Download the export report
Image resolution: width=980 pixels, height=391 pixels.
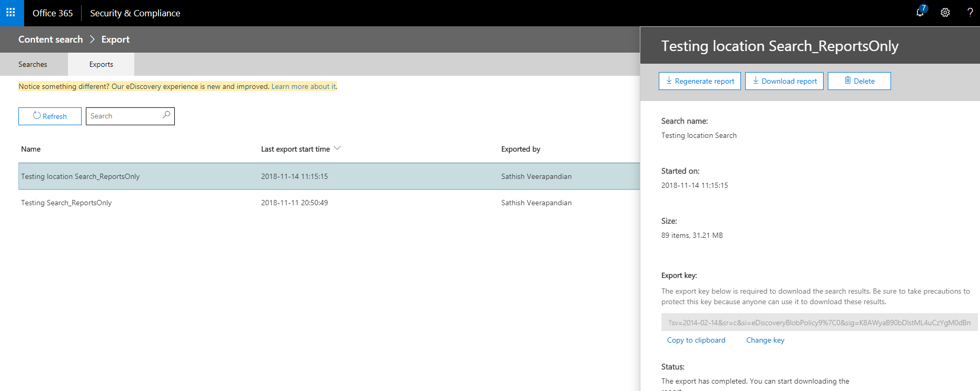point(784,81)
